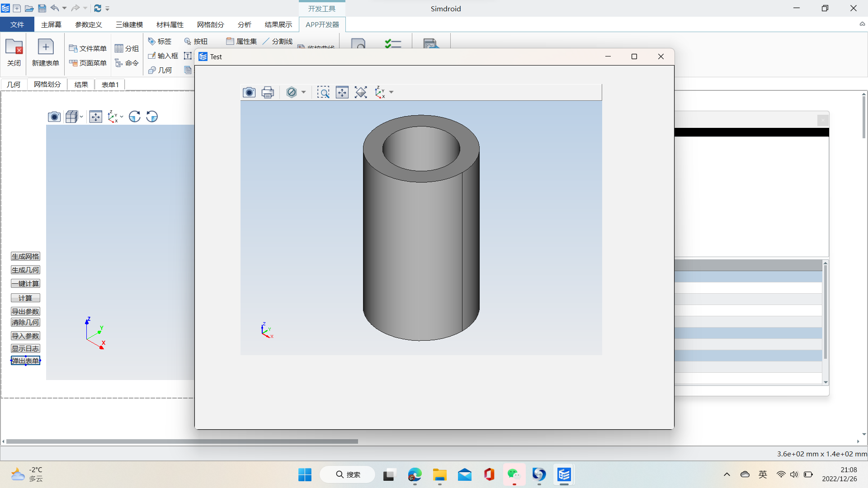Switch to the 材料属性 ribbon tab
The height and width of the screenshot is (488, 868).
(x=170, y=24)
